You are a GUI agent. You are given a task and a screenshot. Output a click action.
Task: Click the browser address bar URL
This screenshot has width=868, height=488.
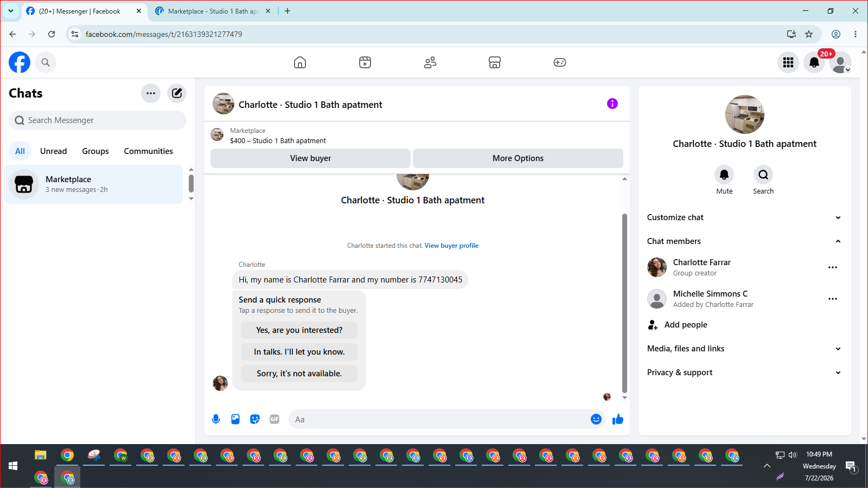pyautogui.click(x=164, y=34)
